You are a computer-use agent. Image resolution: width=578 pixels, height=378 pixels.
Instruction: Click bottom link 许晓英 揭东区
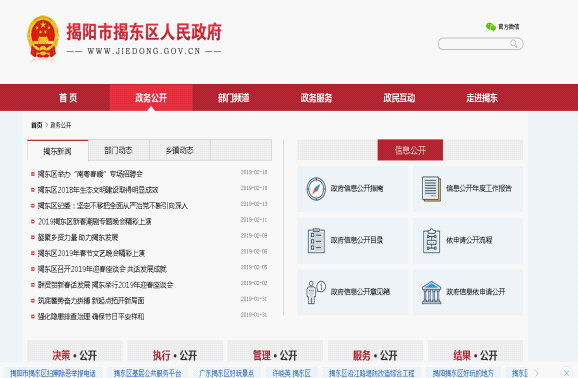(292, 373)
